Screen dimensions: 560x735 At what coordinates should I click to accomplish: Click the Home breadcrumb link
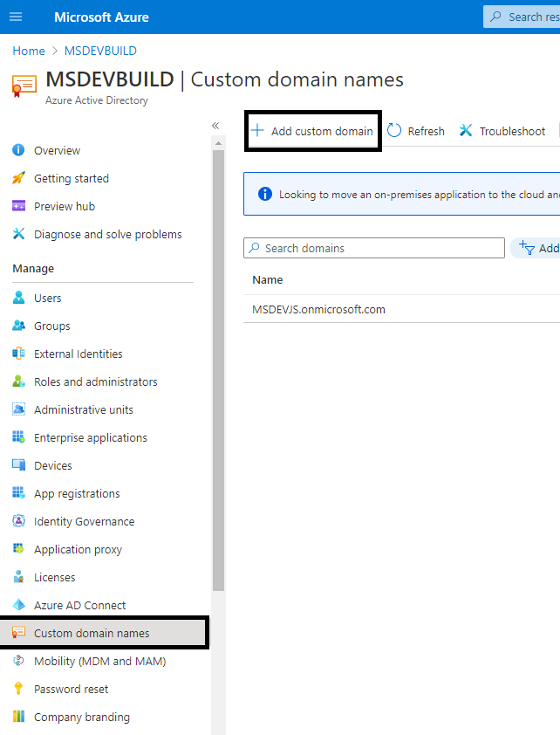29,51
